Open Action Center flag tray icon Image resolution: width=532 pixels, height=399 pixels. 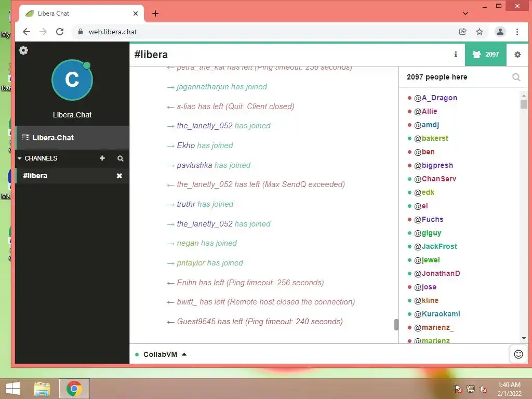[x=458, y=389]
